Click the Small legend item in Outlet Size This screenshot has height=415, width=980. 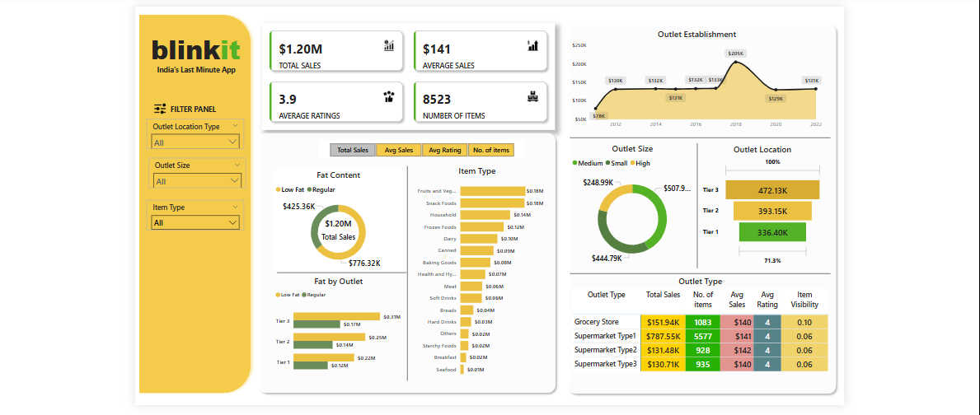615,163
